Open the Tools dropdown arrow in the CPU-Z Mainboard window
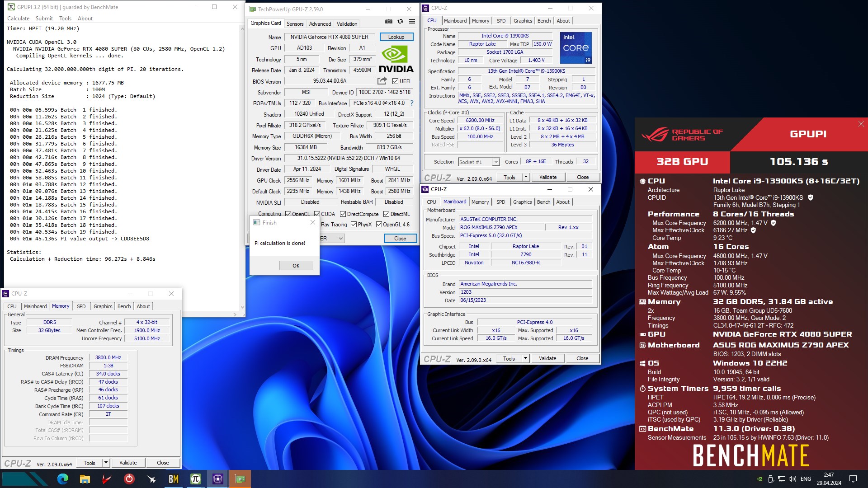 525,358
